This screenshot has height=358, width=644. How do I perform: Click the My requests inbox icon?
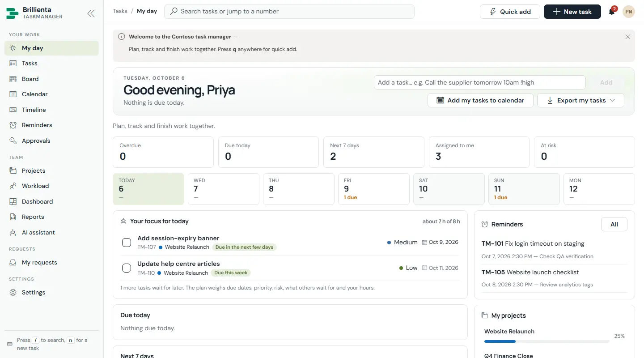pos(13,262)
